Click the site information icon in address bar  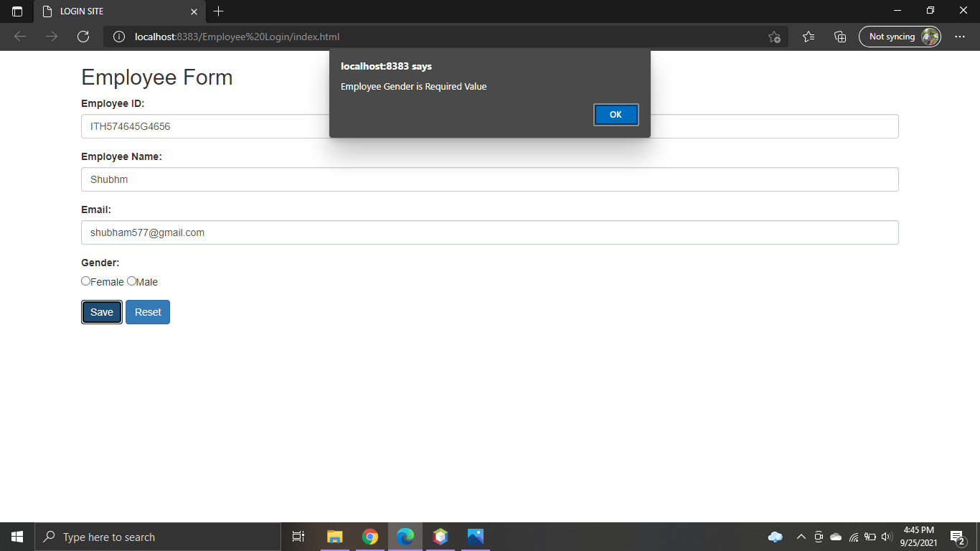pos(118,37)
